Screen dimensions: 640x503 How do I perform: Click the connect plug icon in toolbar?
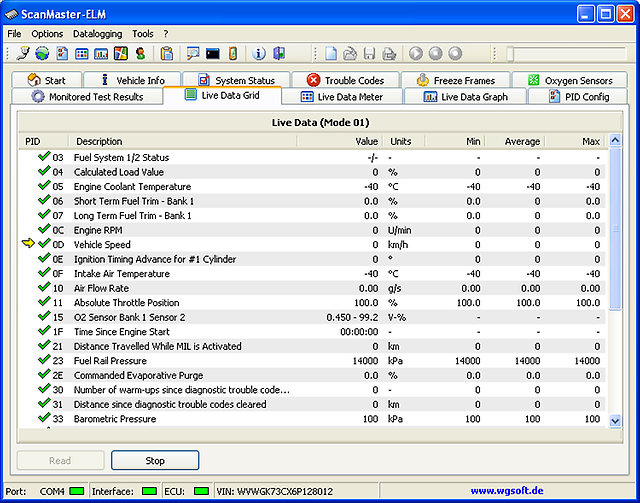[x=21, y=53]
